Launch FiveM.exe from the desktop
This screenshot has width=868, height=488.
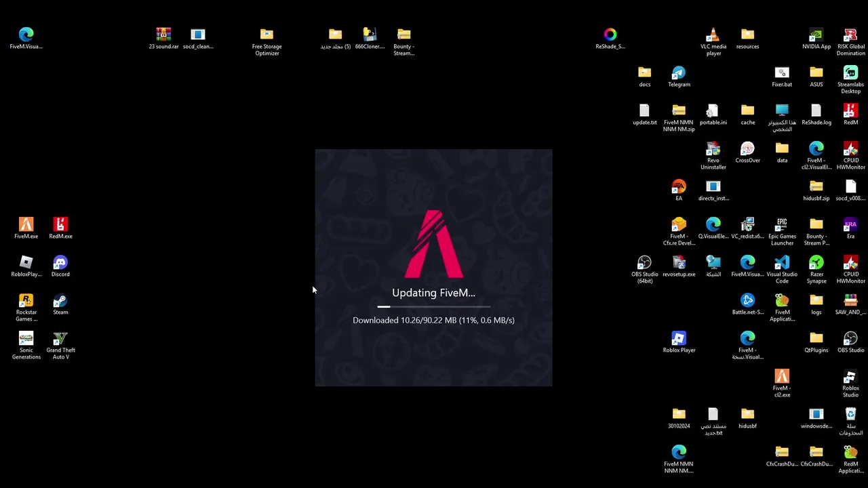pyautogui.click(x=26, y=228)
